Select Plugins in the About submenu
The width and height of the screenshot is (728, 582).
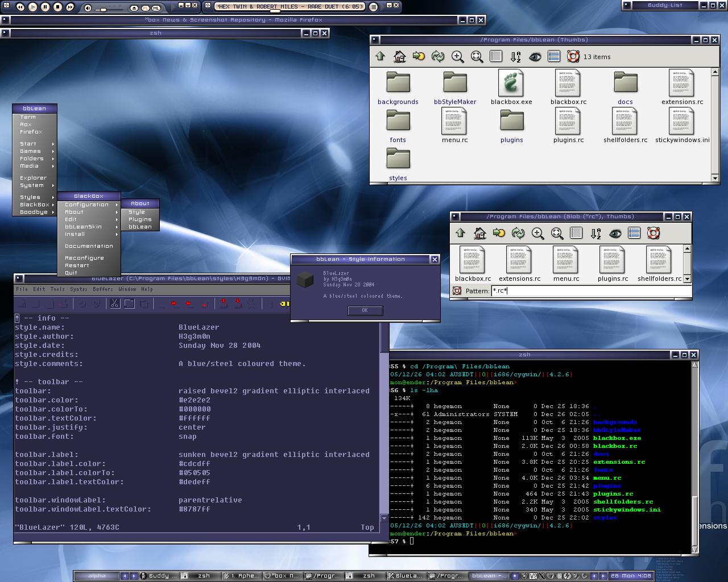point(140,219)
